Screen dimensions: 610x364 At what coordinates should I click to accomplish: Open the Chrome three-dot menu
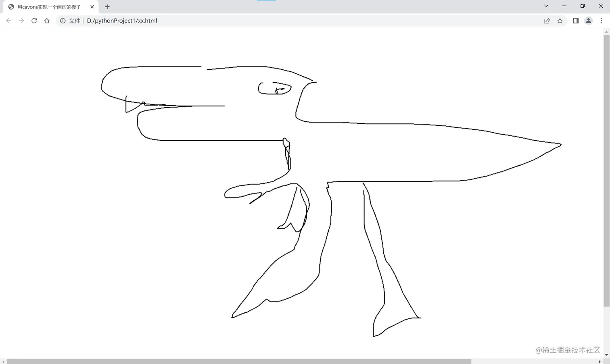[x=601, y=21]
